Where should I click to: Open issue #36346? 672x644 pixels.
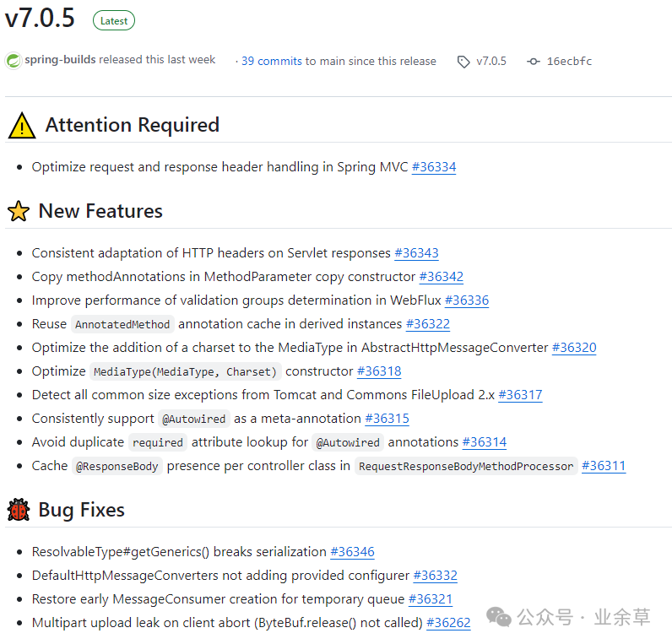pos(352,551)
